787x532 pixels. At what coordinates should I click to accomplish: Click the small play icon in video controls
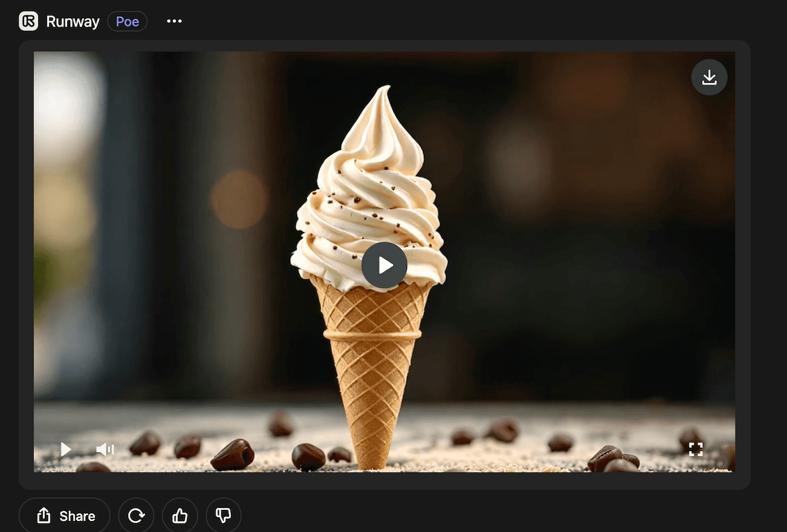tap(65, 449)
